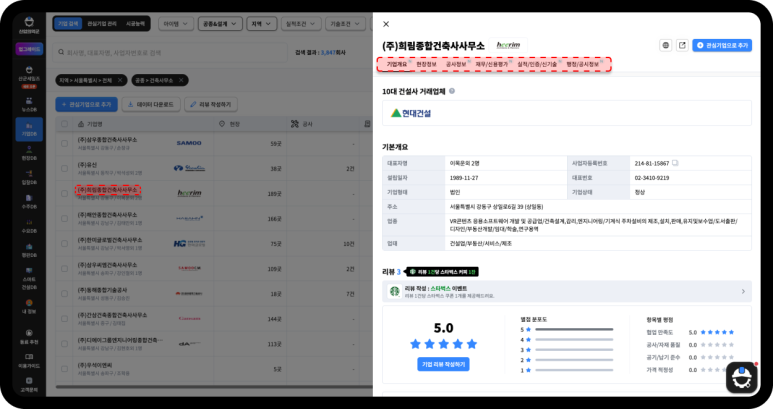Click the purple 업그레이드 badge in sidebar
The image size is (773, 409).
click(29, 49)
